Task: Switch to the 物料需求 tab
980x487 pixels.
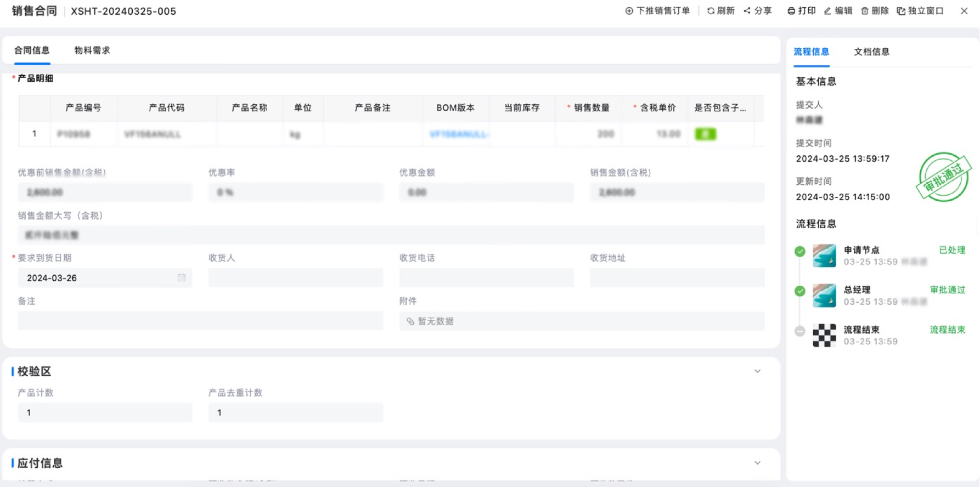Action: click(x=92, y=50)
